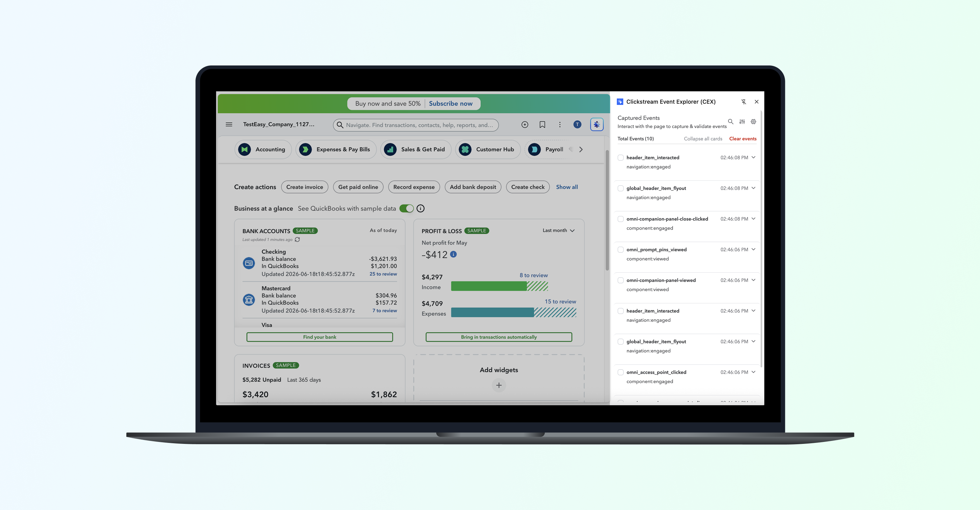Viewport: 980px width, 510px height.
Task: Click the Checking account icon
Action: coord(249,263)
